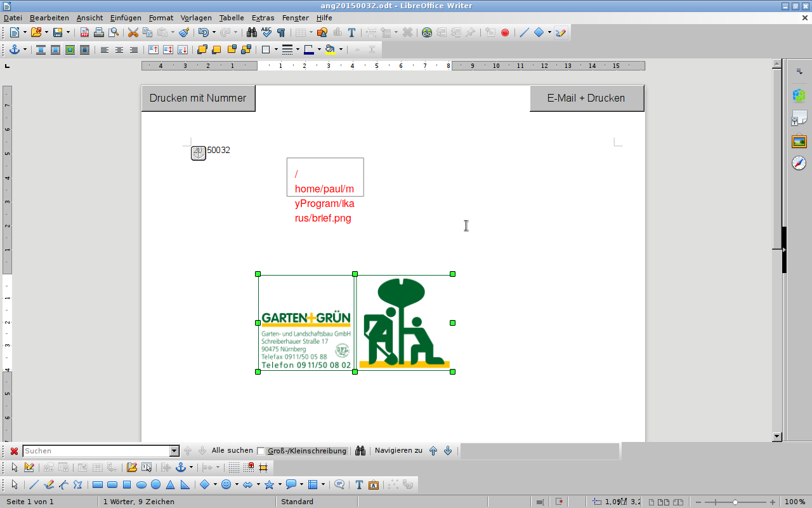Open binoculars icon in the find bar
Image resolution: width=812 pixels, height=508 pixels.
[x=360, y=451]
